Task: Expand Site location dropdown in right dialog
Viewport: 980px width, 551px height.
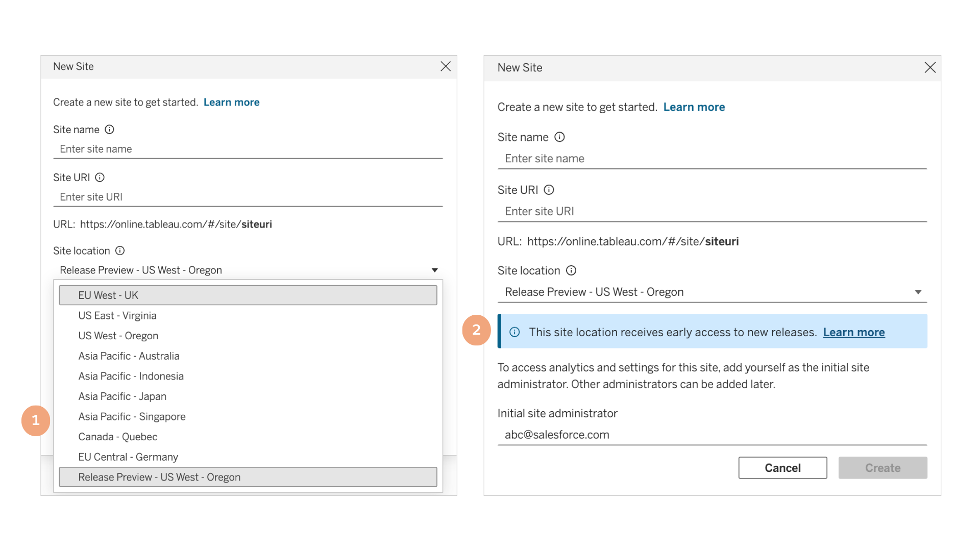Action: 918,292
